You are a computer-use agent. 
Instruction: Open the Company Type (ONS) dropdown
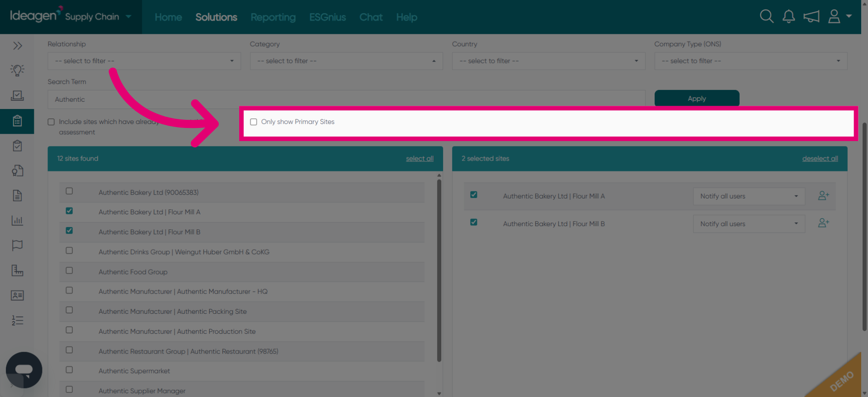click(x=751, y=61)
